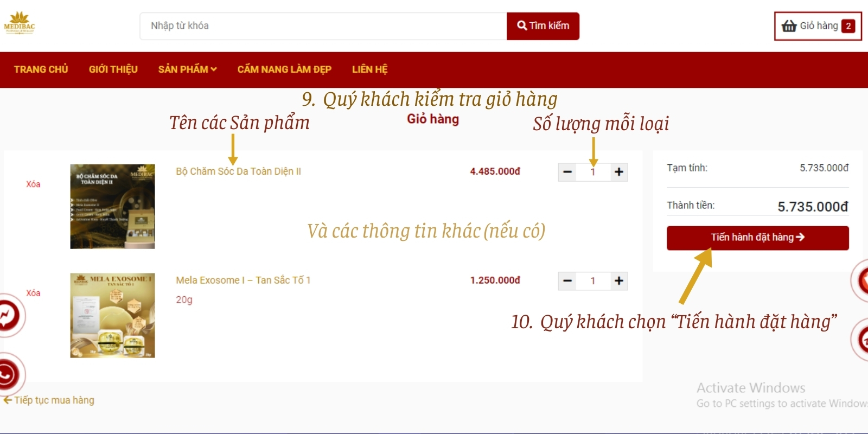Open the Mela Exosome I – Tan Sắc Tố 1 link
This screenshot has width=868, height=434.
[x=243, y=280]
